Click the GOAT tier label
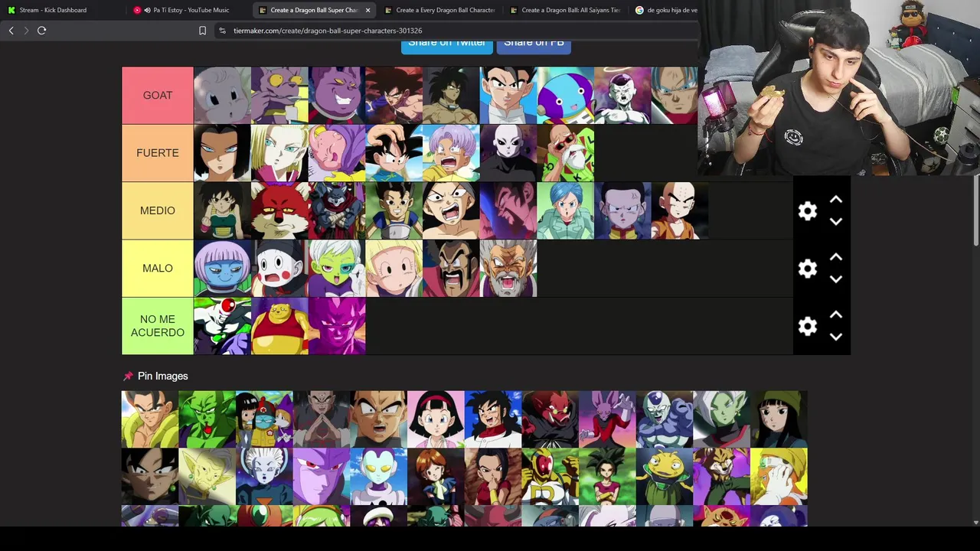 (158, 95)
